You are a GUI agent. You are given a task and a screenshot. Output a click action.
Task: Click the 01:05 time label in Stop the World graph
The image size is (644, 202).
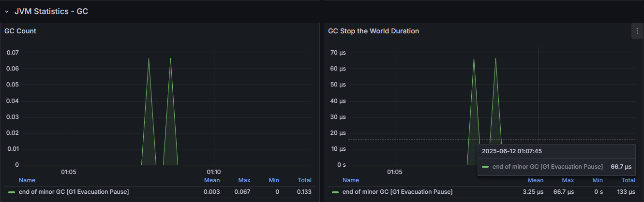[x=395, y=172]
